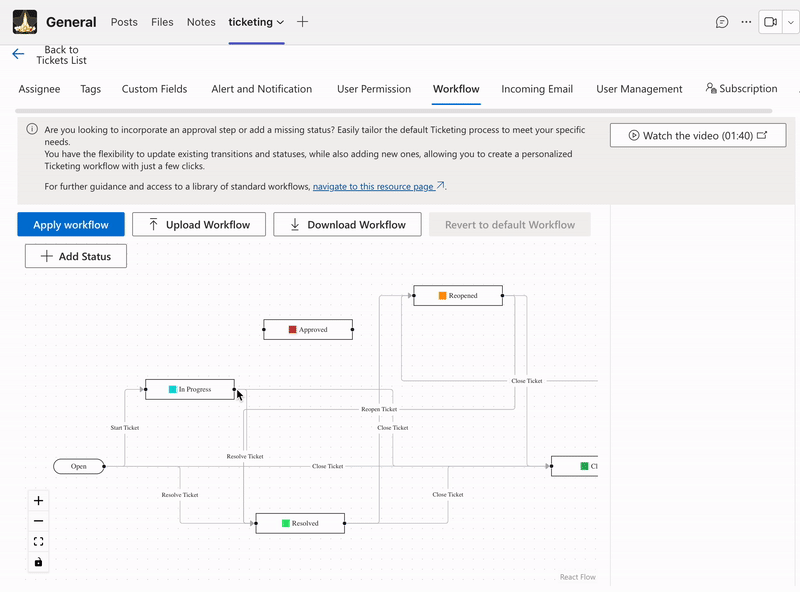
Task: Click the Add Status button
Action: (x=76, y=256)
